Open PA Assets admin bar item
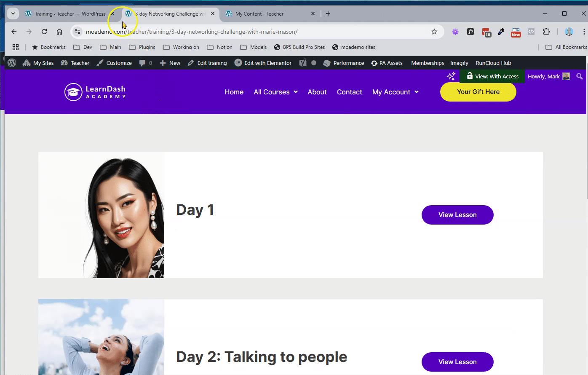The height and width of the screenshot is (375, 588). click(x=387, y=63)
